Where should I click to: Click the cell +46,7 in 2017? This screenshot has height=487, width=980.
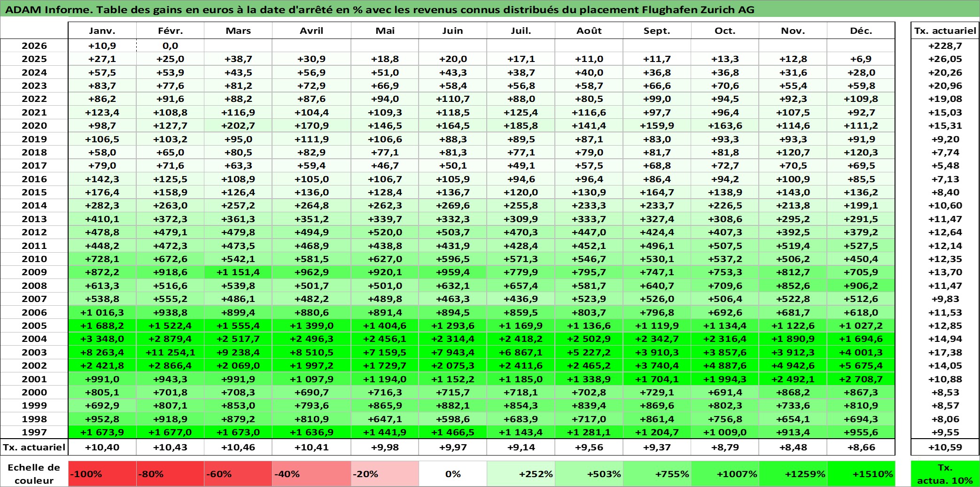coord(385,165)
